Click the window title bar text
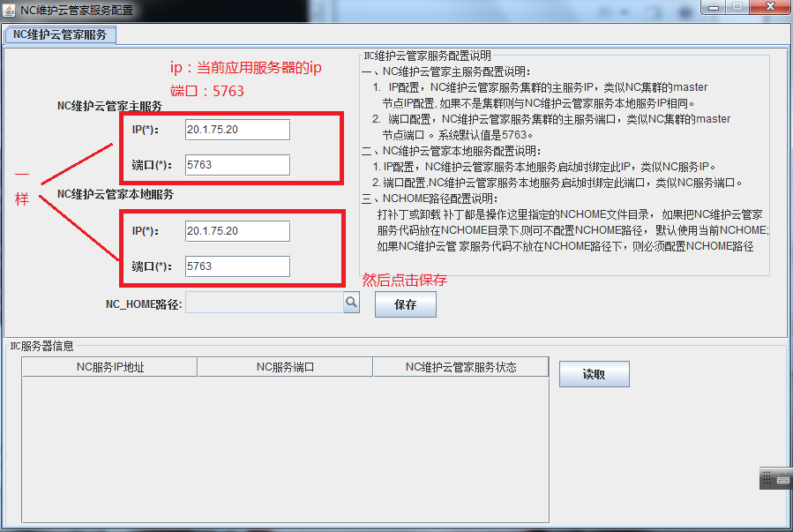The height and width of the screenshot is (532, 793). (77, 10)
